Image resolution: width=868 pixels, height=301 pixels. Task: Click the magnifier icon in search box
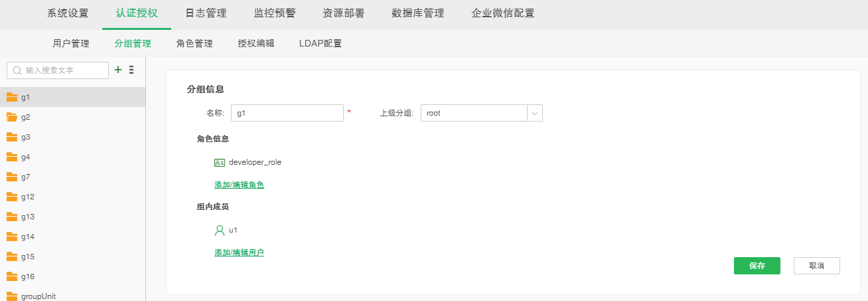tap(17, 70)
